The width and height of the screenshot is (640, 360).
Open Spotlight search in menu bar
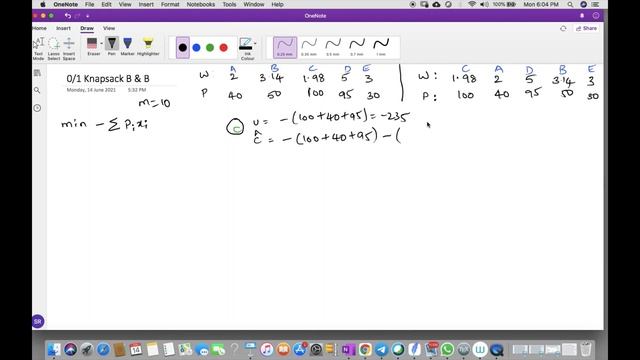click(x=570, y=4)
